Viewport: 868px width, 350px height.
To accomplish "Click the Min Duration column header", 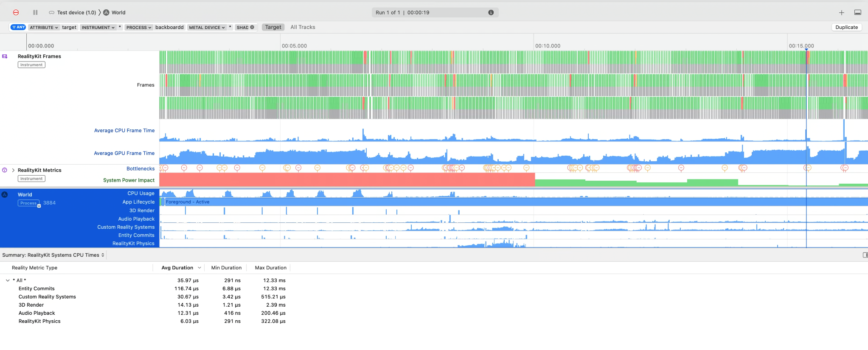I will tap(226, 268).
